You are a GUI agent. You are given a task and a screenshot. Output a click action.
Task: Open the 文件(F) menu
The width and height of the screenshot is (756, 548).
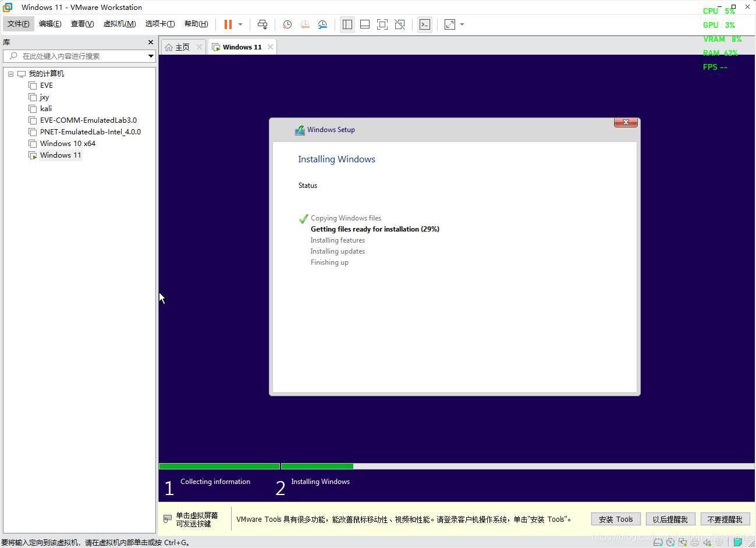19,24
